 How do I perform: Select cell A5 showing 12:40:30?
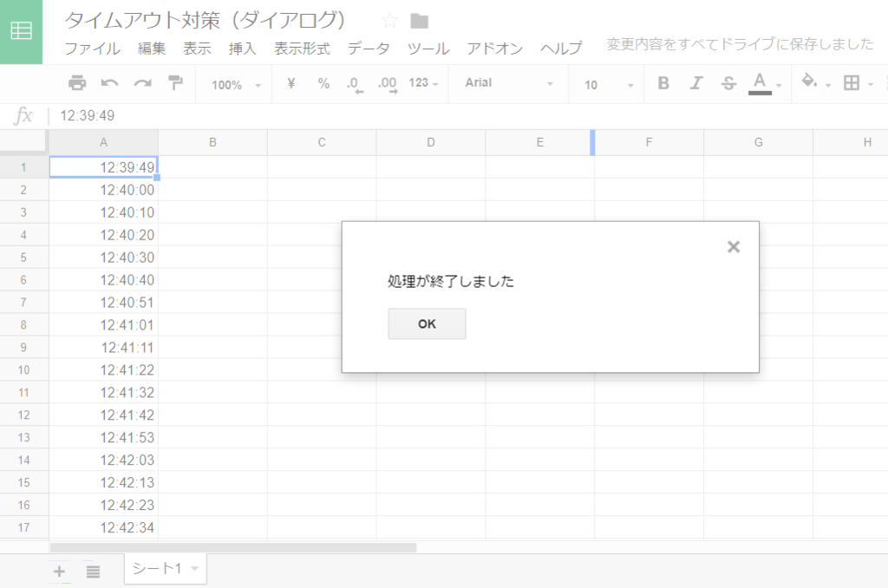(103, 257)
